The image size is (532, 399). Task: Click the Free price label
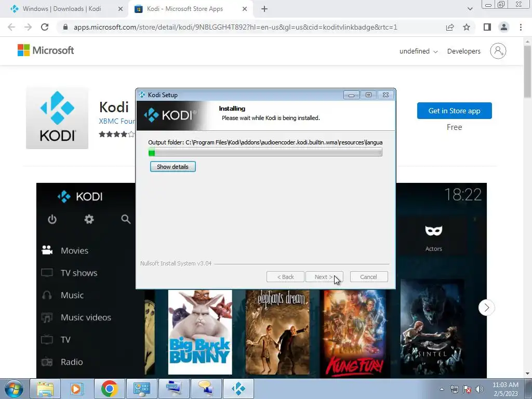454,127
